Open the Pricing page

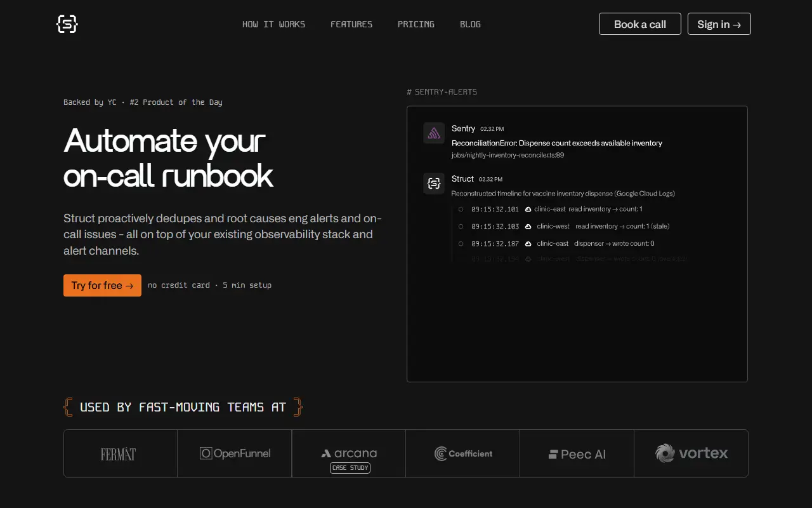pyautogui.click(x=416, y=24)
